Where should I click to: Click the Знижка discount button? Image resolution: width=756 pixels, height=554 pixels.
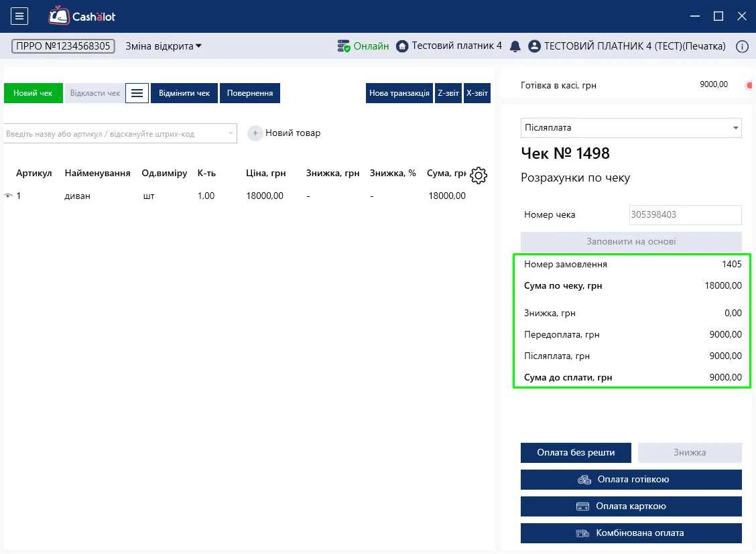coord(690,452)
